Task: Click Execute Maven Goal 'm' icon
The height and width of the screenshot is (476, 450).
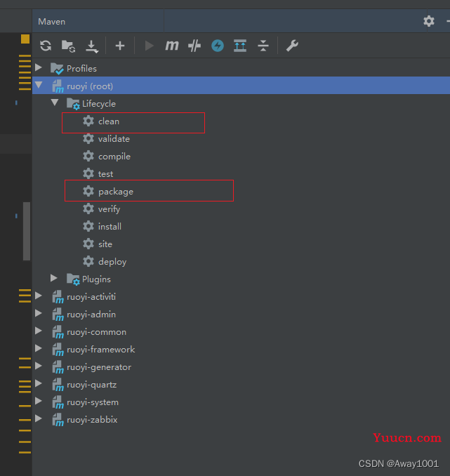Action: tap(171, 46)
